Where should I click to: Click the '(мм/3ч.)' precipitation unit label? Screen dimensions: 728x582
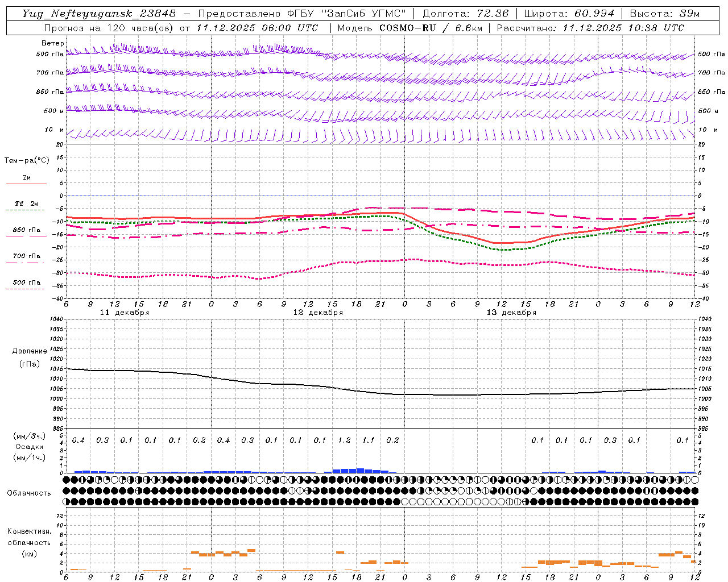[30, 436]
